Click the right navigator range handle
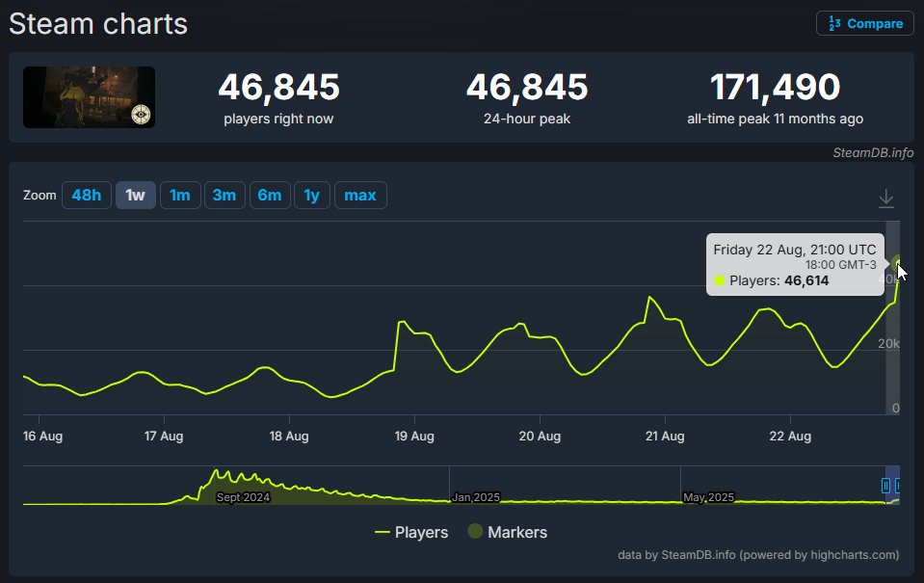924x583 pixels. 900,487
